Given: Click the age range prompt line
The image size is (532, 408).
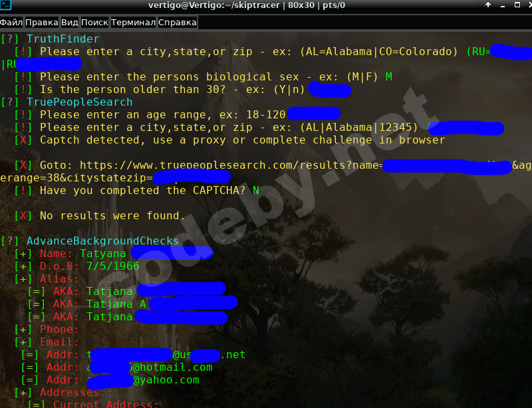Looking at the screenshot, I should [177, 115].
